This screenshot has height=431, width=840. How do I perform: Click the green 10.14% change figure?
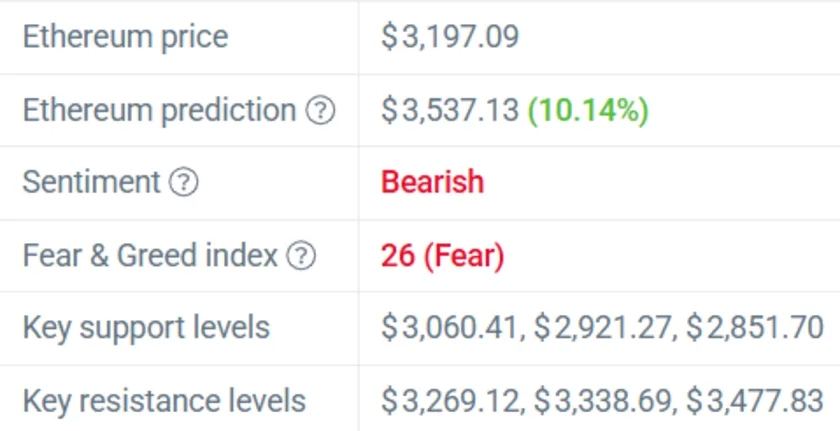pyautogui.click(x=588, y=110)
